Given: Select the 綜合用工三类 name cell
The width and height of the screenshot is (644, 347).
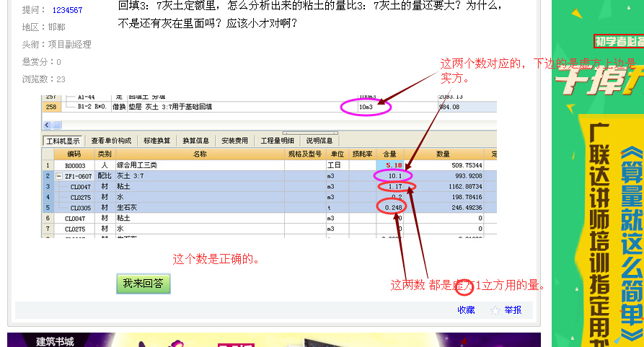Looking at the screenshot, I should pyautogui.click(x=200, y=165).
